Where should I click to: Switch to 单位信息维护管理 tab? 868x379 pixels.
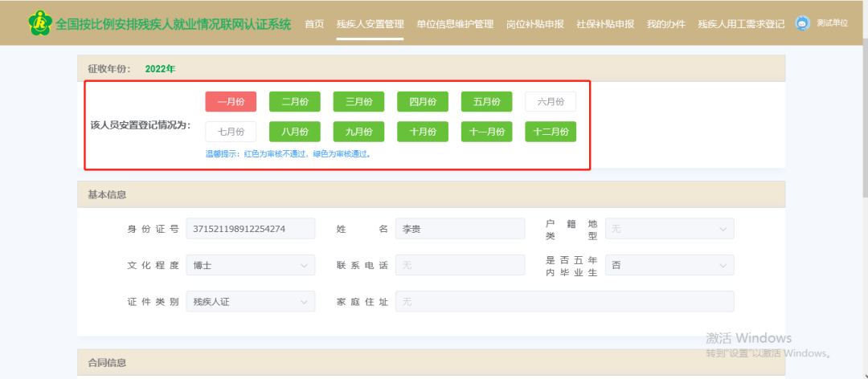(x=455, y=24)
